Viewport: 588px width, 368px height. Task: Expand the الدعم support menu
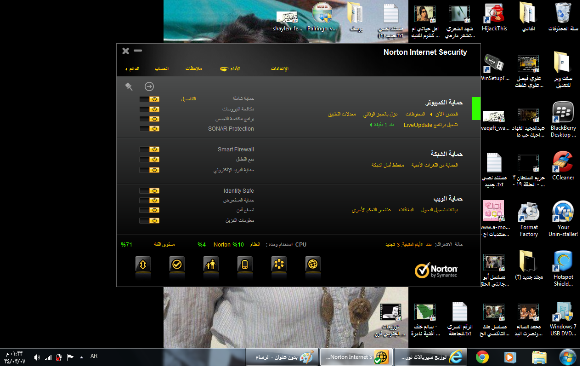click(x=132, y=69)
